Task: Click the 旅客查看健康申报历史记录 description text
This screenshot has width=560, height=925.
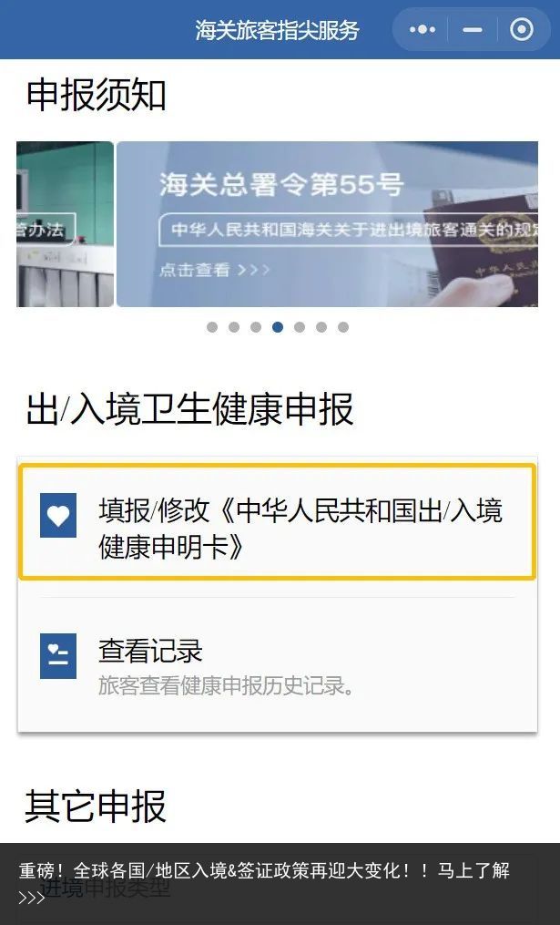Action: click(x=227, y=685)
